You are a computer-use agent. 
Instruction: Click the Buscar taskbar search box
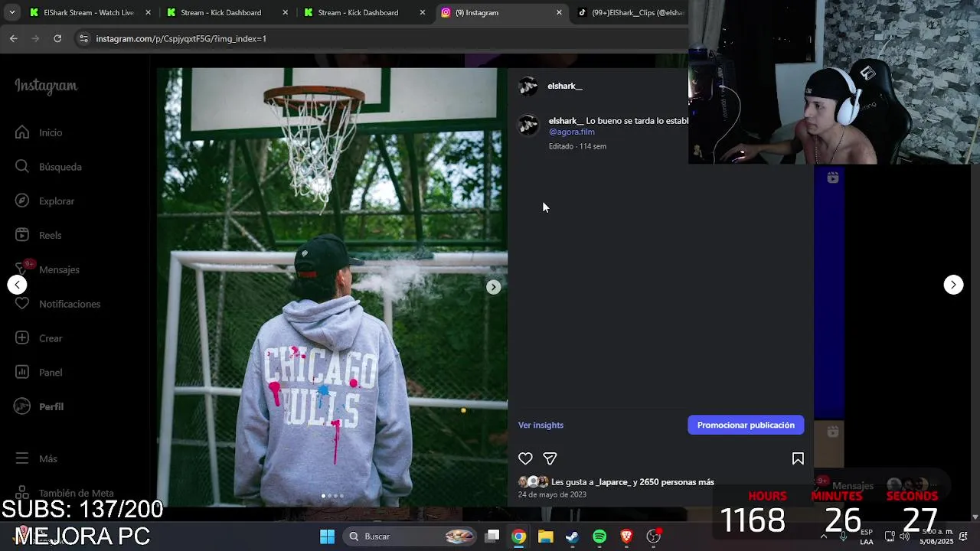410,536
